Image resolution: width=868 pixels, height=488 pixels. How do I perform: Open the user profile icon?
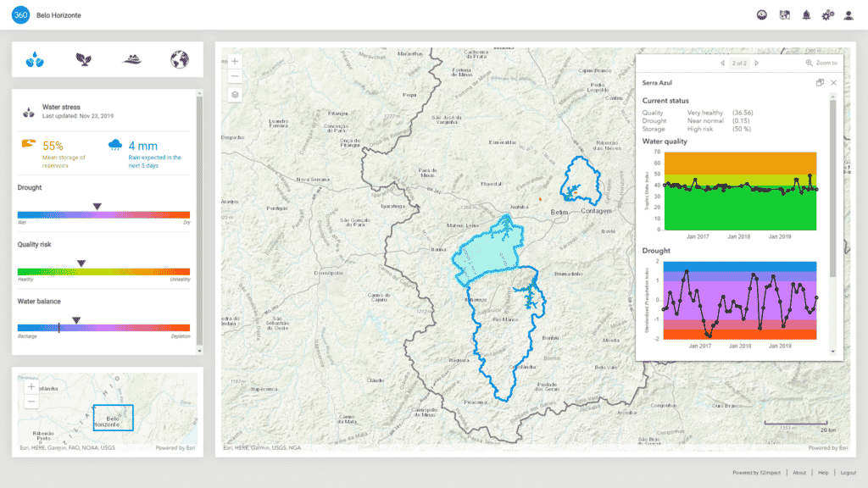click(x=849, y=15)
